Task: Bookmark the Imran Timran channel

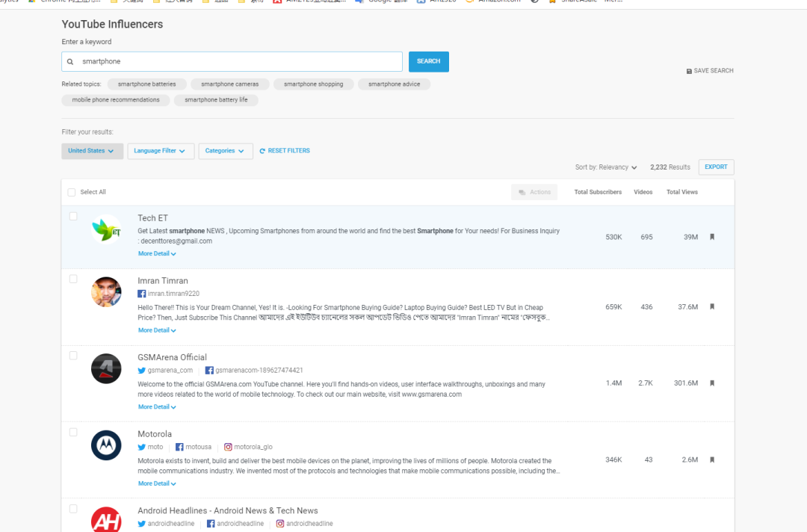Action: [x=711, y=306]
